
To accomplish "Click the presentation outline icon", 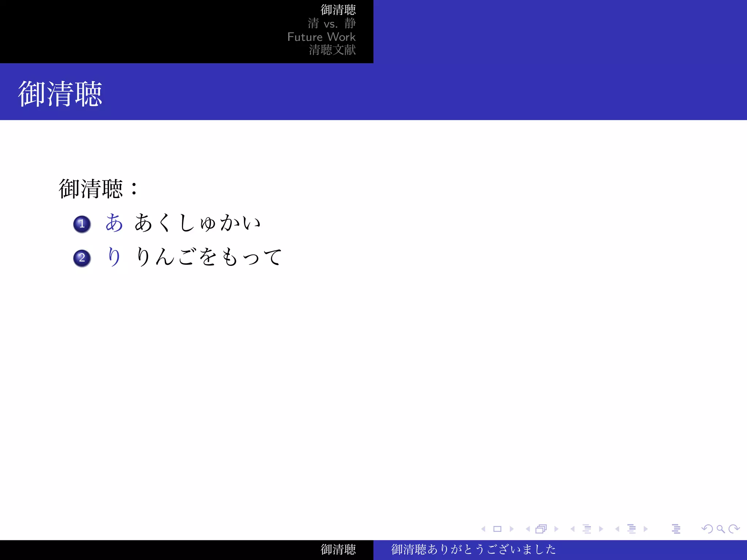I will click(x=676, y=529).
